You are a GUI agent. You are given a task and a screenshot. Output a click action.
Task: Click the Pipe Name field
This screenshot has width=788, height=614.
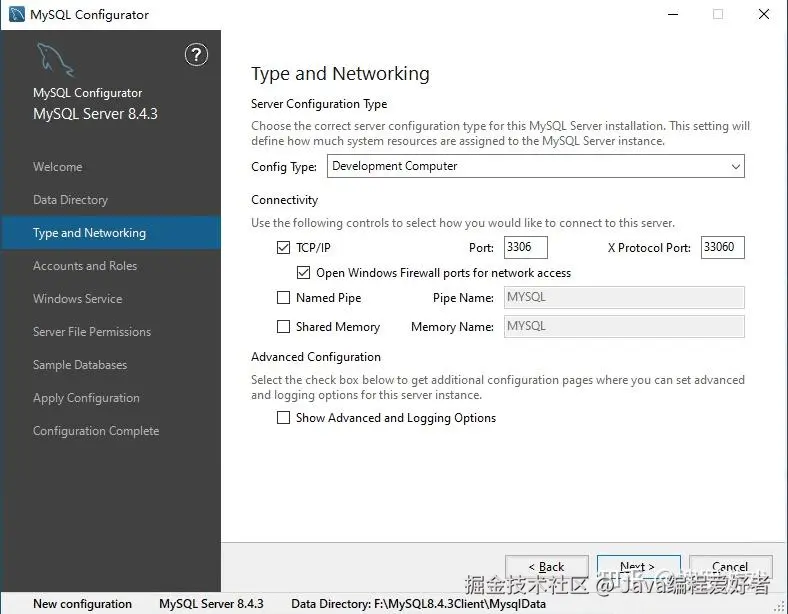pos(624,297)
